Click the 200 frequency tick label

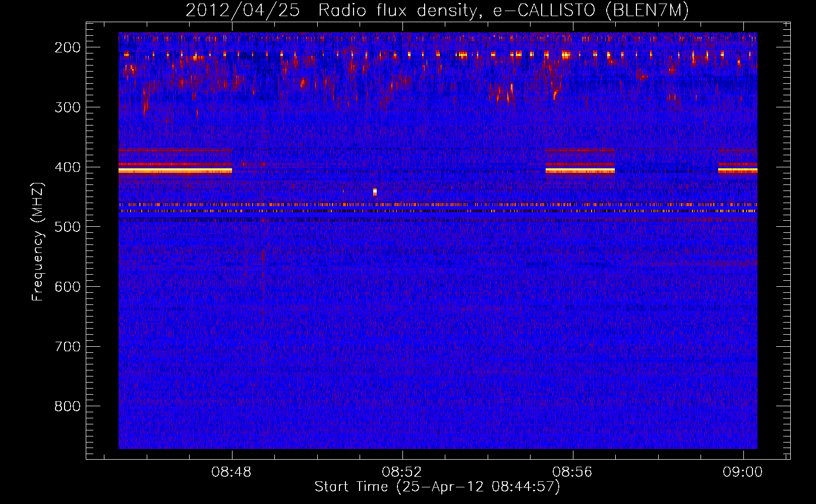(68, 47)
